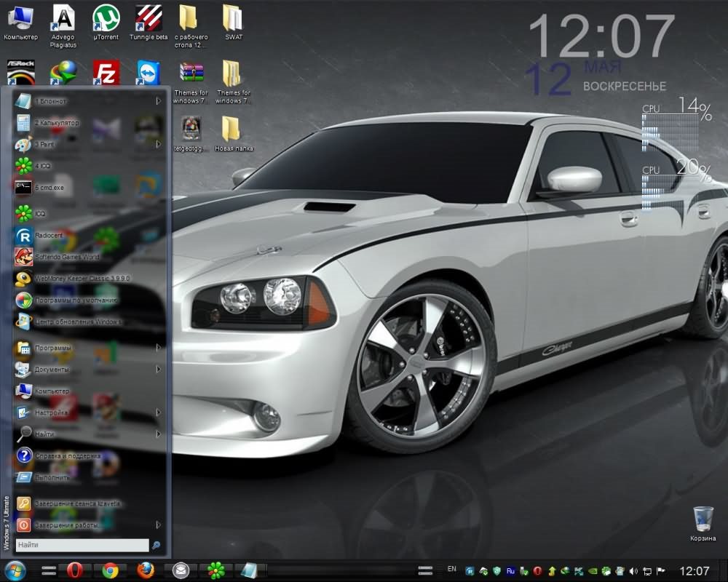
Task: Open Opera browser from the taskbar
Action: pos(74,570)
